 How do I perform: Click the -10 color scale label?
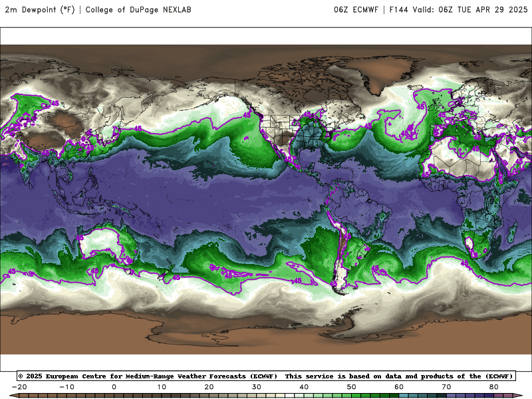[x=66, y=387]
